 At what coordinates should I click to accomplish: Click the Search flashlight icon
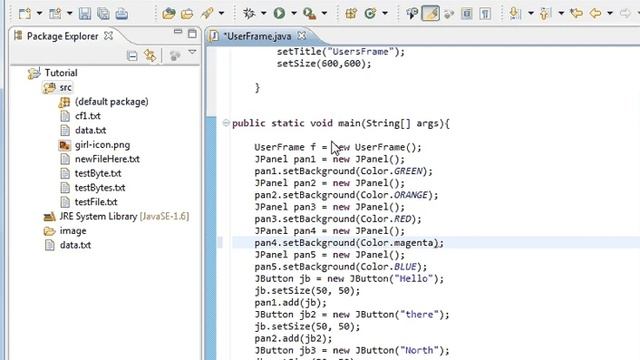tap(207, 13)
